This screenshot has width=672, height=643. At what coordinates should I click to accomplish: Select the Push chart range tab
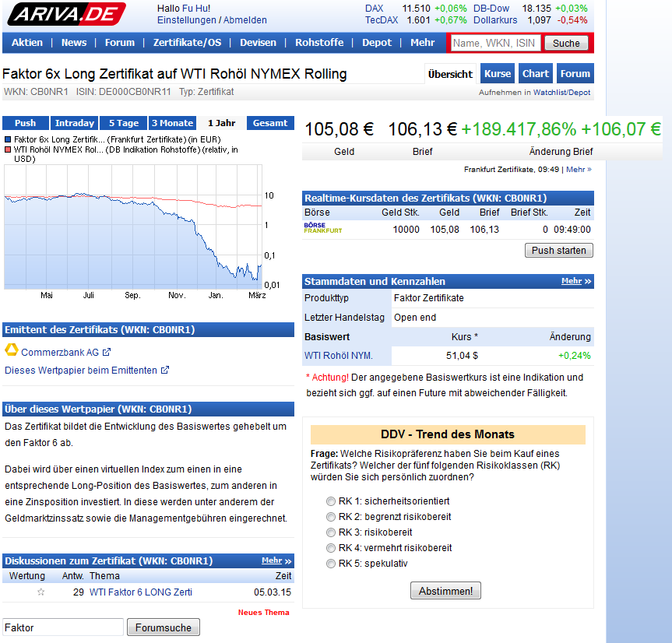[x=25, y=123]
